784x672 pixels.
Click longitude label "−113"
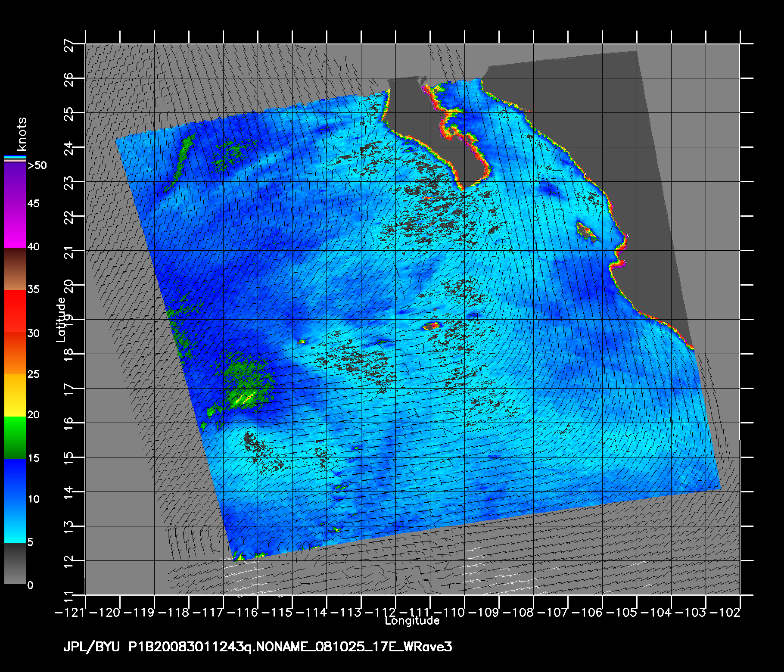click(346, 612)
